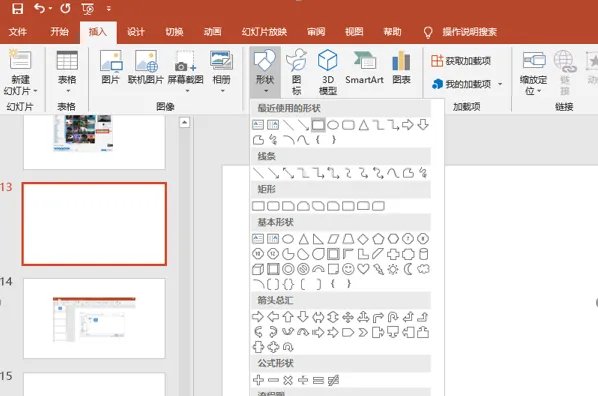Select the scribble shape in 线条 section
The width and height of the screenshot is (598, 396).
point(423,173)
